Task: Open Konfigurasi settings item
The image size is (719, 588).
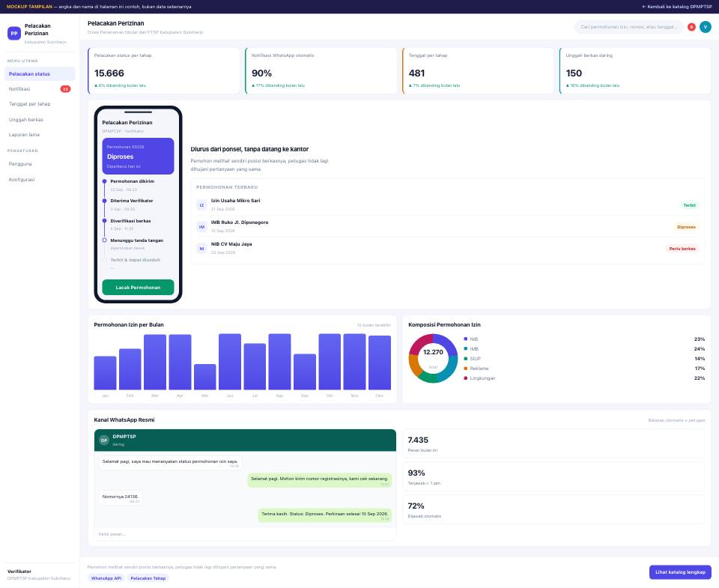Action: (40, 179)
